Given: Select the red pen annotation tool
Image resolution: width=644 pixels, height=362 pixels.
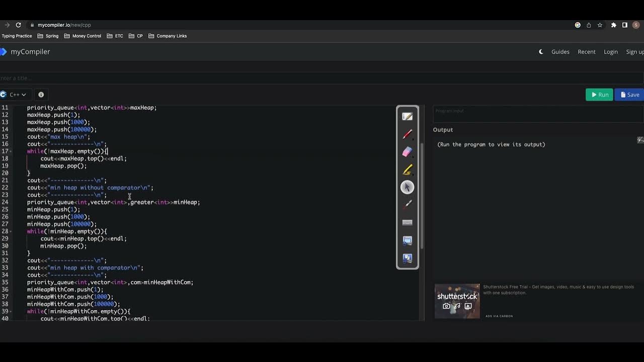Looking at the screenshot, I should 408,134.
